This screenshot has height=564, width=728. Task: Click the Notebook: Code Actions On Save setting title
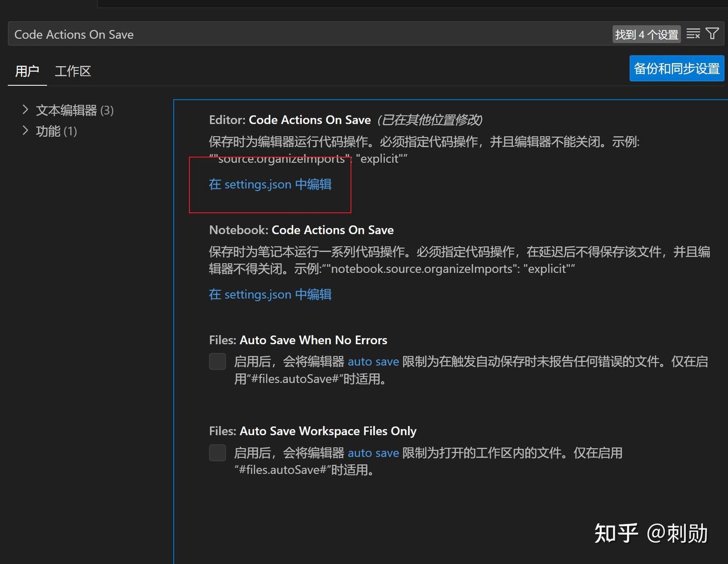[x=301, y=230]
